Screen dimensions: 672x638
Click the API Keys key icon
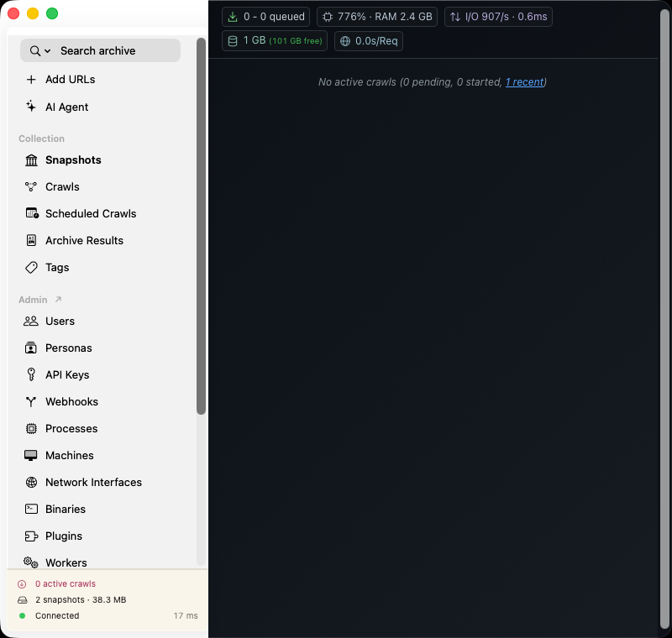(31, 374)
